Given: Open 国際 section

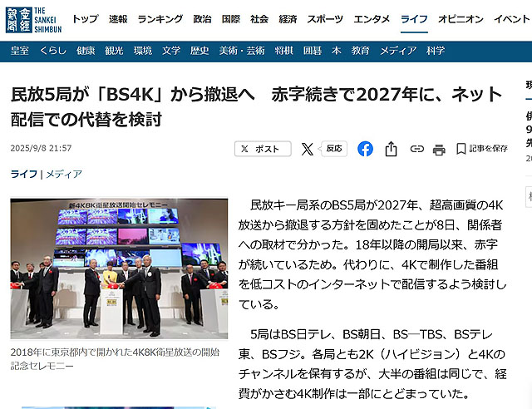Looking at the screenshot, I should click(231, 19).
